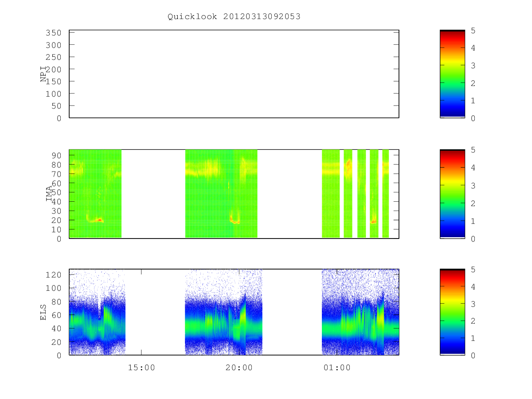This screenshot has width=532, height=399.
Task: Click the NPI panel color scale bar
Action: coord(452,74)
